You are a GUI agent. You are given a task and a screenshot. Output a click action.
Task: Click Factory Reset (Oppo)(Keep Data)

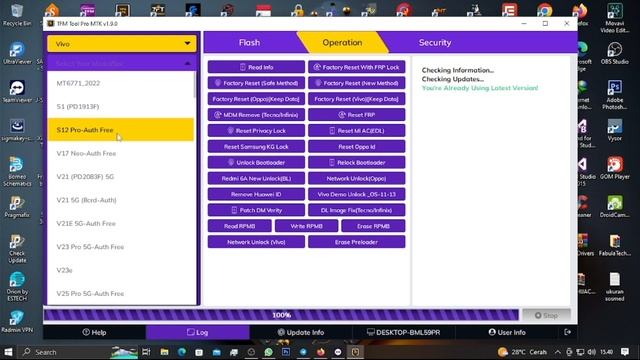click(x=256, y=99)
